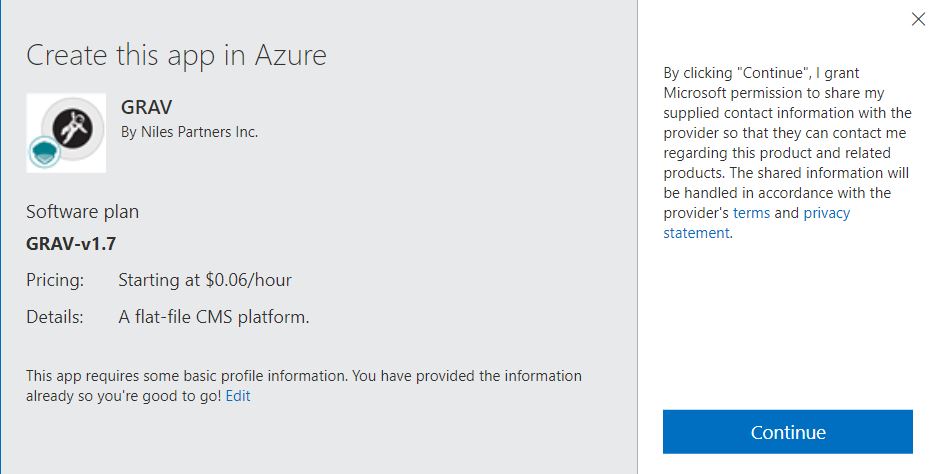Click the 'Starting at $0.06/hour' pricing value

205,280
